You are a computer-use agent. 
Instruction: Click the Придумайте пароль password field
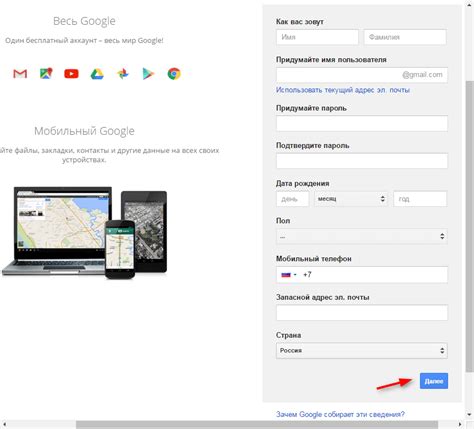tap(362, 123)
